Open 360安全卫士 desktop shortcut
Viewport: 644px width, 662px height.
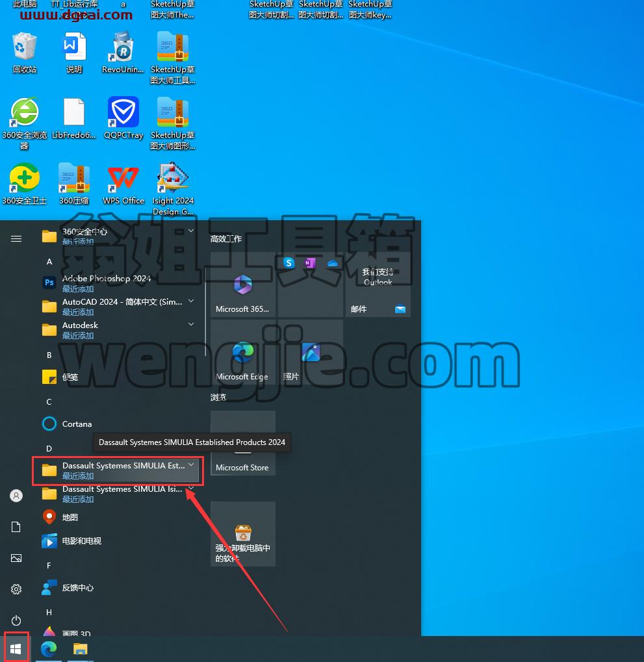tap(25, 184)
